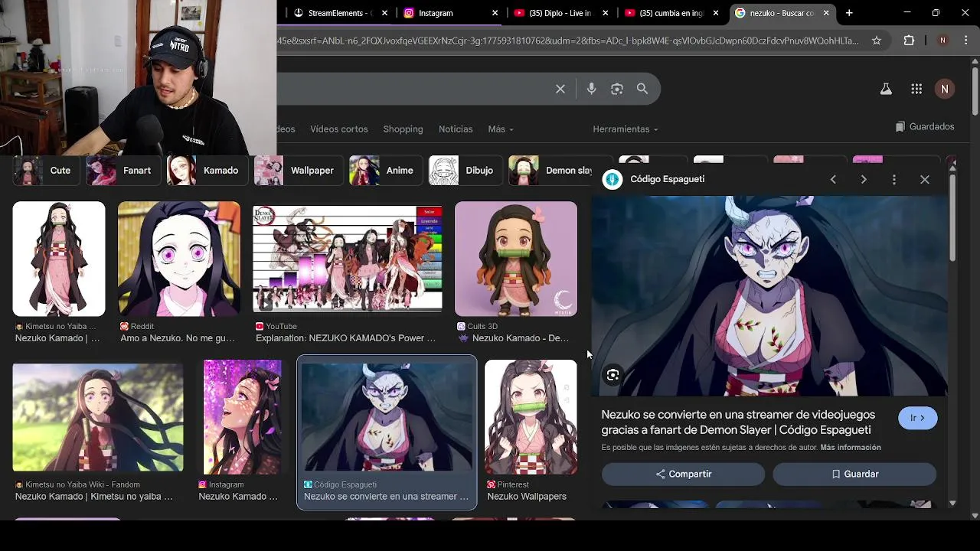This screenshot has height=551, width=980.
Task: Switch to the StreamElements tab
Action: tap(341, 13)
